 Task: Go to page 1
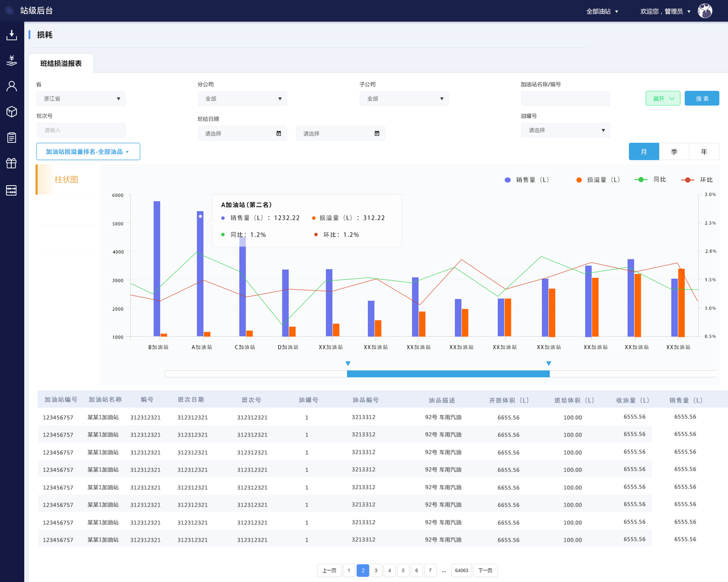click(349, 570)
